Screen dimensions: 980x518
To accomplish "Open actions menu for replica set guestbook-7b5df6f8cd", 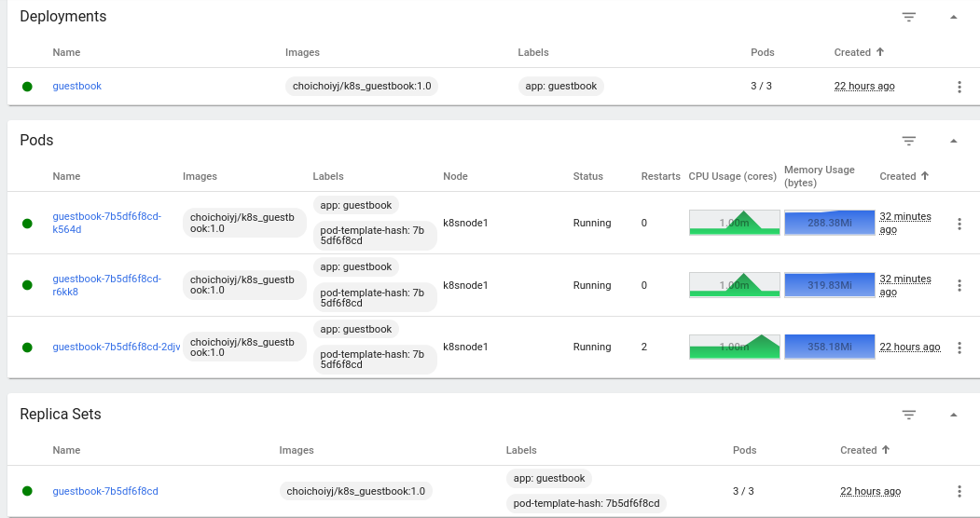I will tap(959, 491).
